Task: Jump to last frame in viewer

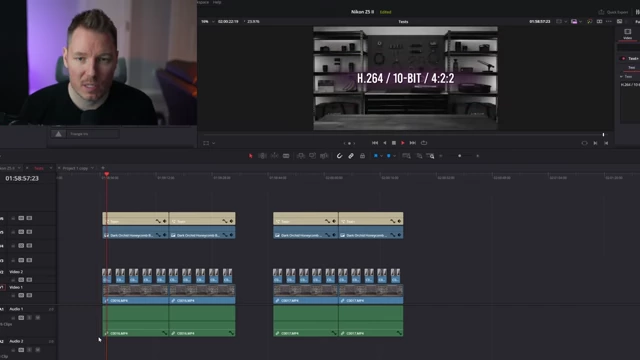Action: [413, 143]
